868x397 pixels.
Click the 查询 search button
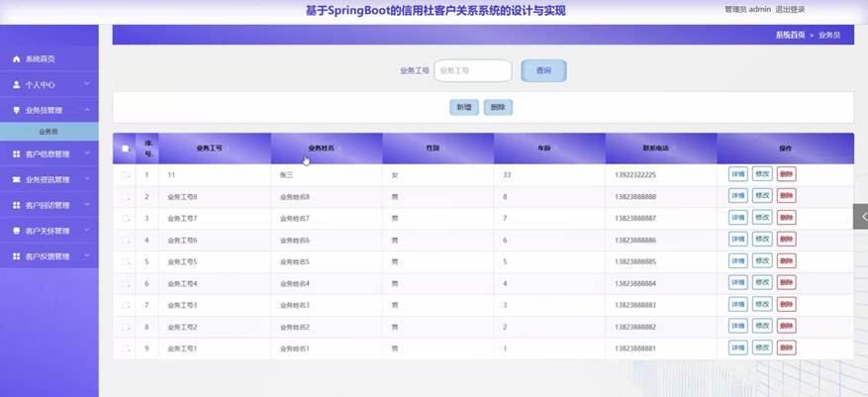(x=543, y=71)
